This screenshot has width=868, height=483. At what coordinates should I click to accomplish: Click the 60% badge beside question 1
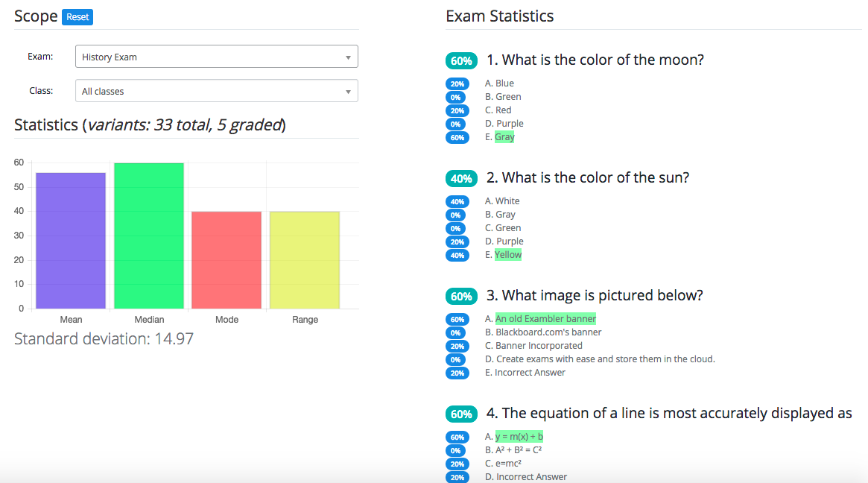pyautogui.click(x=461, y=60)
